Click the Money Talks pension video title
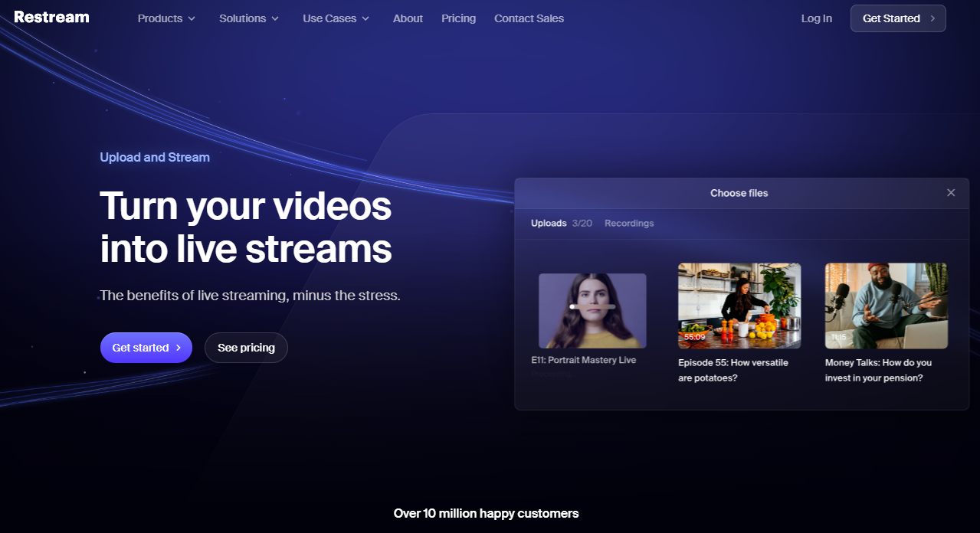 (x=878, y=370)
